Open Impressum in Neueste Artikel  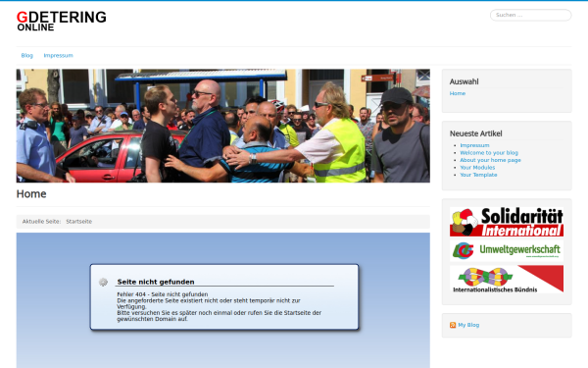(474, 145)
